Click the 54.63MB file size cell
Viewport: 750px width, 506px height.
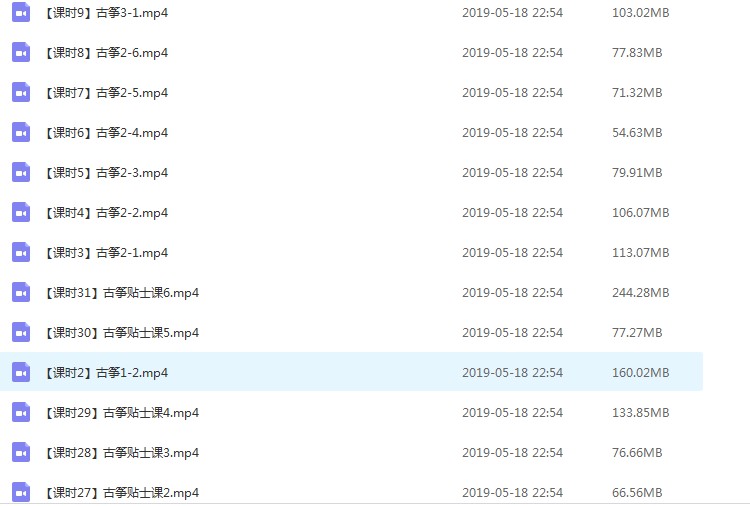pos(637,133)
